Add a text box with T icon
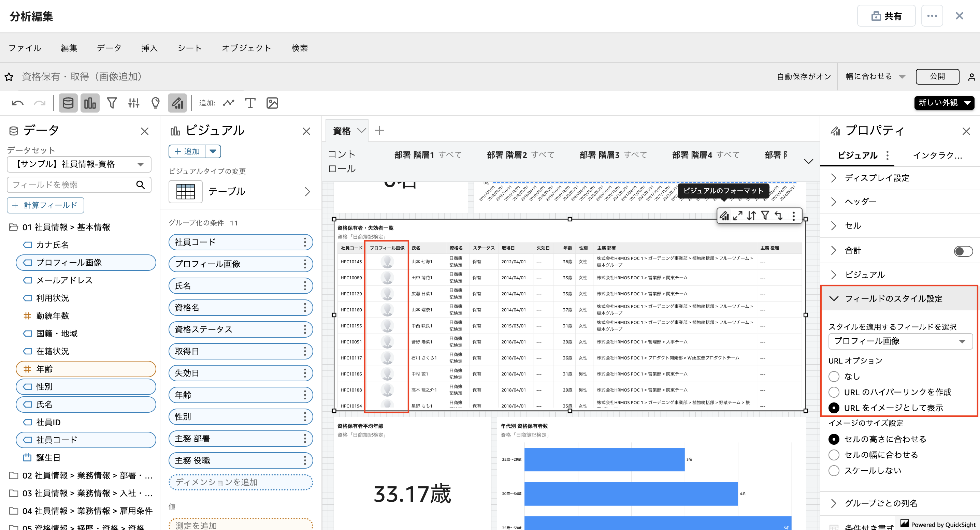 point(250,103)
